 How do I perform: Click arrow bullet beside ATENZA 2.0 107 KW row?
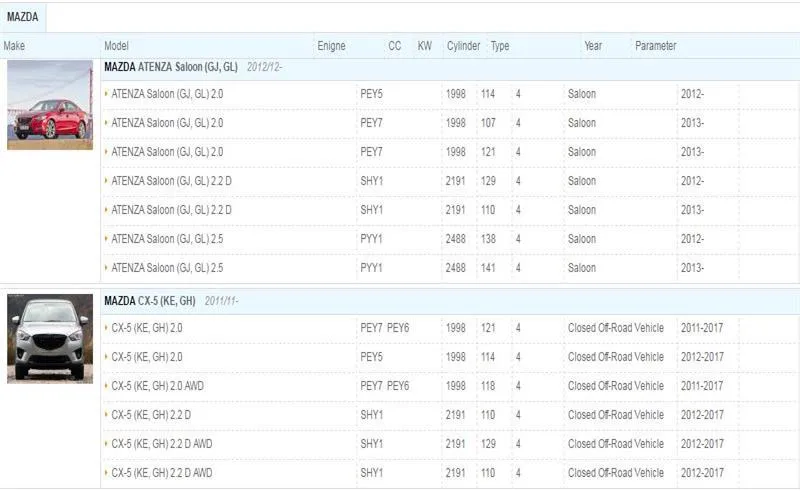[x=106, y=122]
